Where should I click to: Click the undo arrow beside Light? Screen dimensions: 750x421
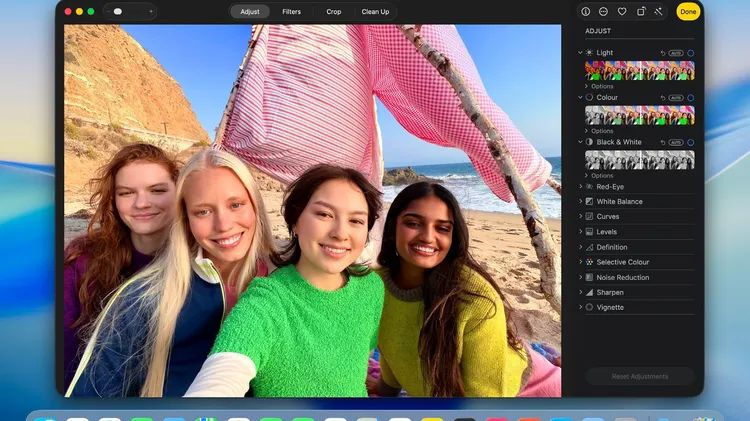663,52
